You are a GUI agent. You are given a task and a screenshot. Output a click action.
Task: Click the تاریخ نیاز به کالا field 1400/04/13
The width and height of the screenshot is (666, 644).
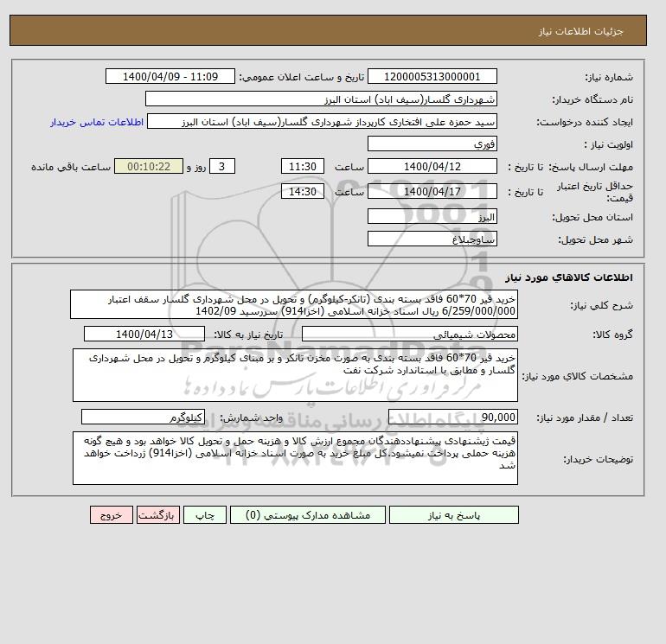tap(144, 334)
